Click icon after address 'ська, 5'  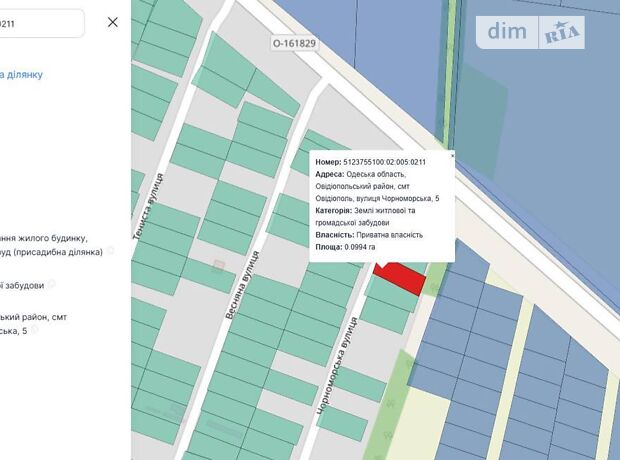(34, 331)
